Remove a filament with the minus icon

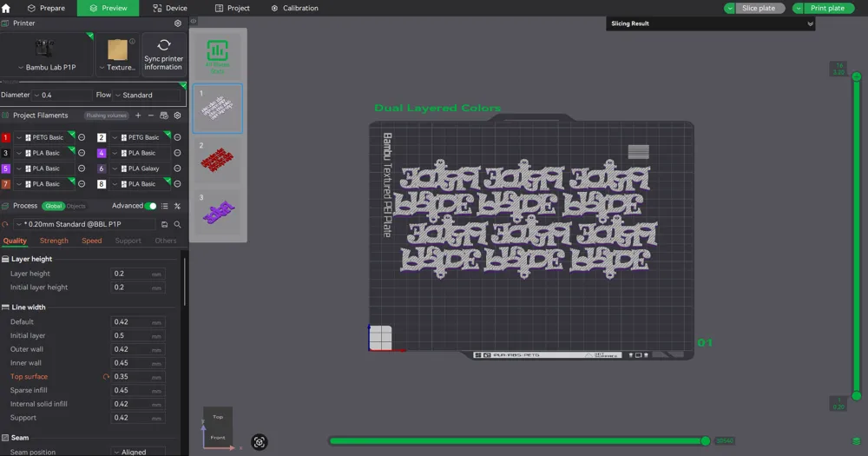point(150,116)
